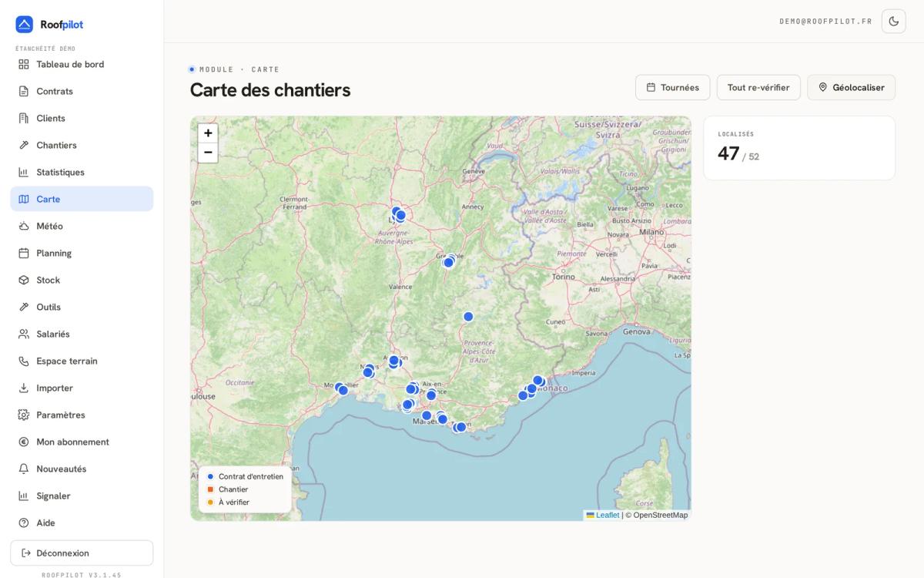Viewport: 924px width, 578px height.
Task: Click the Salariés people icon
Action: [24, 334]
